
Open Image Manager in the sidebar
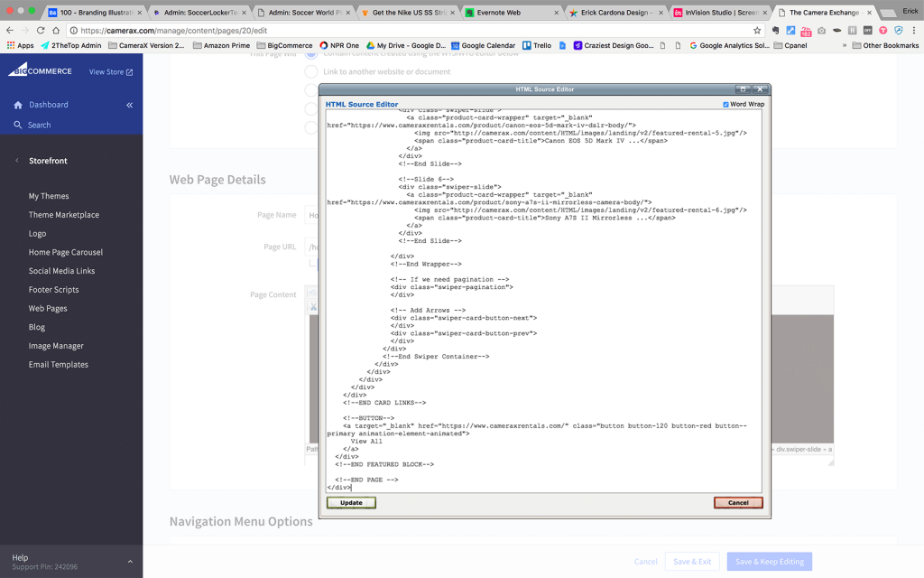coord(56,346)
